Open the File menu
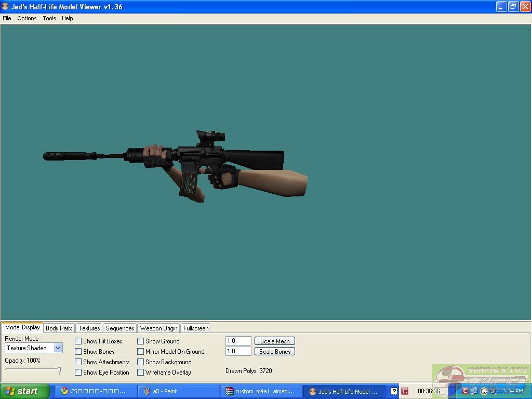This screenshot has height=399, width=532. click(7, 18)
